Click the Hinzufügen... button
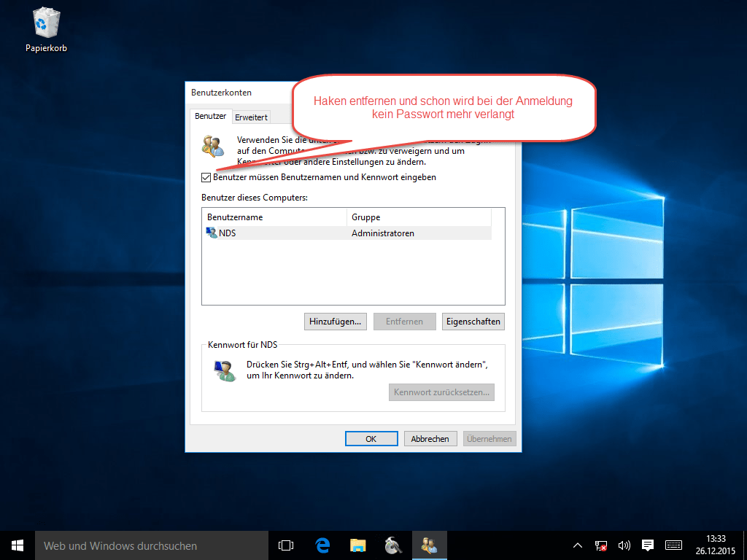 click(x=336, y=322)
